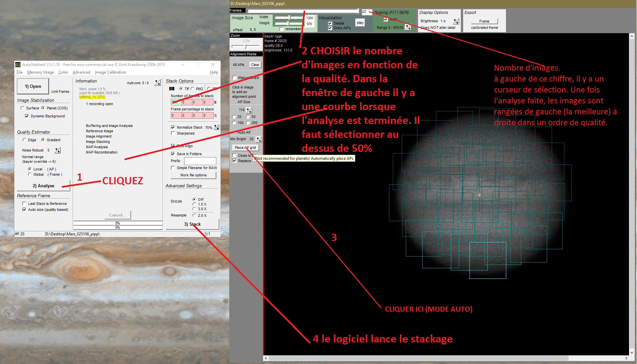Click the Frames slider handle
Screen dimensions: 637x364
[358, 11]
